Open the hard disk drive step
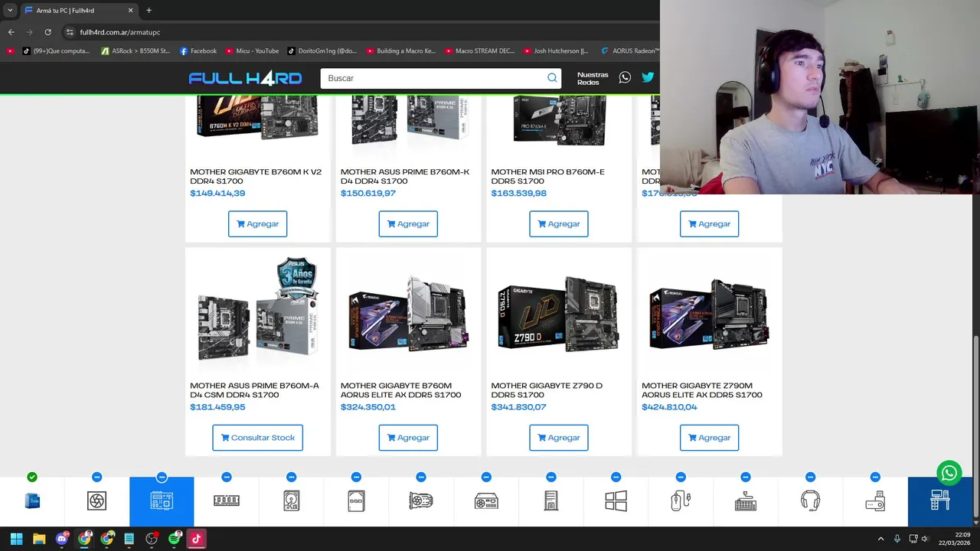This screenshot has height=551, width=980. click(291, 501)
